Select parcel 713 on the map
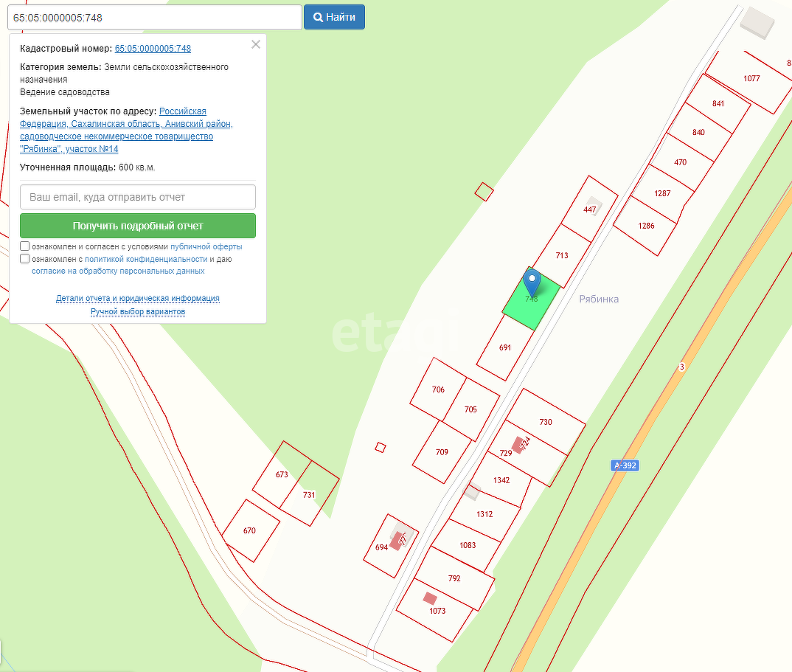Viewport: 792px width, 672px height. click(562, 256)
